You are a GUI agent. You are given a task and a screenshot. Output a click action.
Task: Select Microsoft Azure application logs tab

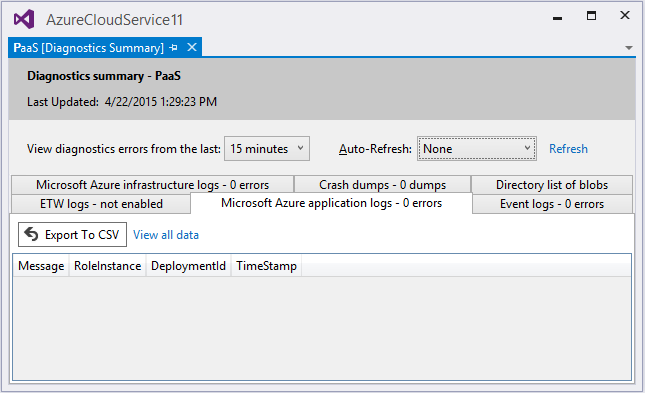(x=332, y=203)
